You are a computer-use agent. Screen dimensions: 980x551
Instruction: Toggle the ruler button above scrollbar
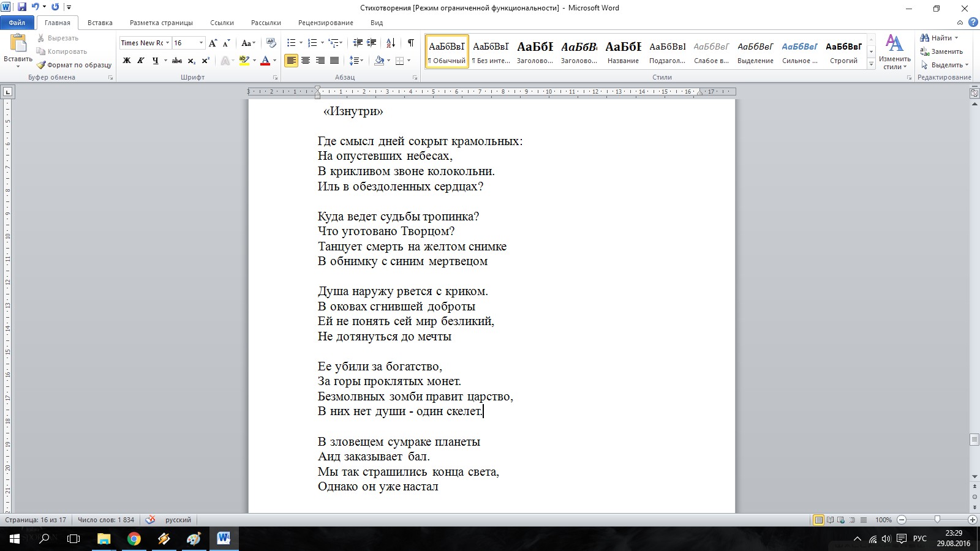point(974,93)
